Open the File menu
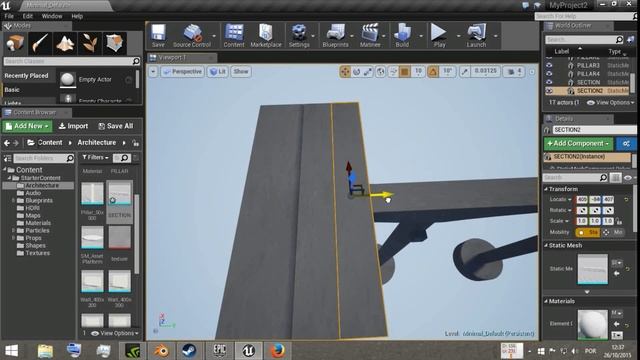Viewport: 640px width, 360px height. point(9,16)
